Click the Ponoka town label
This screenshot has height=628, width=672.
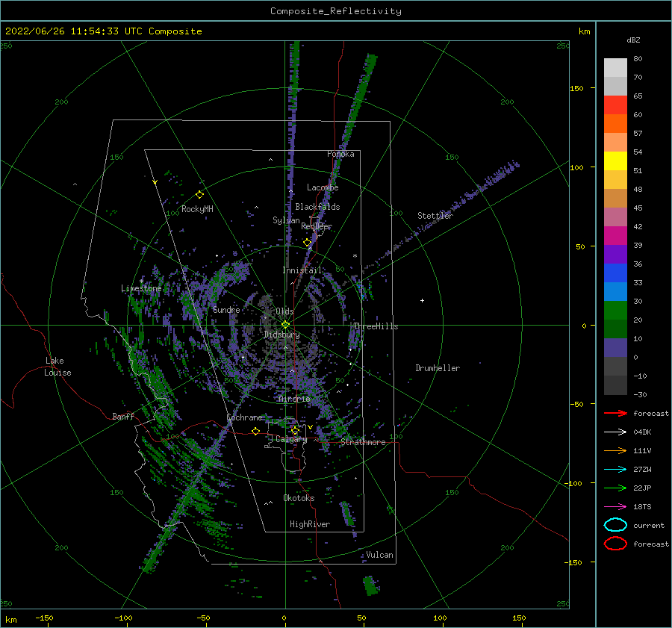click(340, 154)
